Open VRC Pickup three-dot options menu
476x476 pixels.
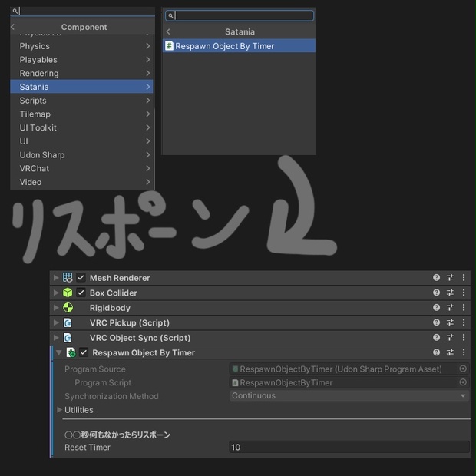464,322
